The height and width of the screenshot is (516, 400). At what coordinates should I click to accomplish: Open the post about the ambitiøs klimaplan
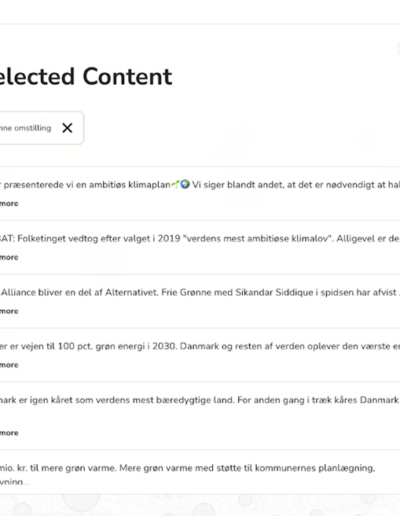[x=200, y=185]
